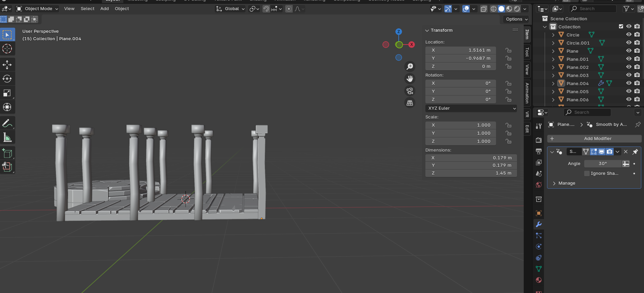The height and width of the screenshot is (293, 644).
Task: Toggle modifier show in viewport
Action: pos(601,152)
